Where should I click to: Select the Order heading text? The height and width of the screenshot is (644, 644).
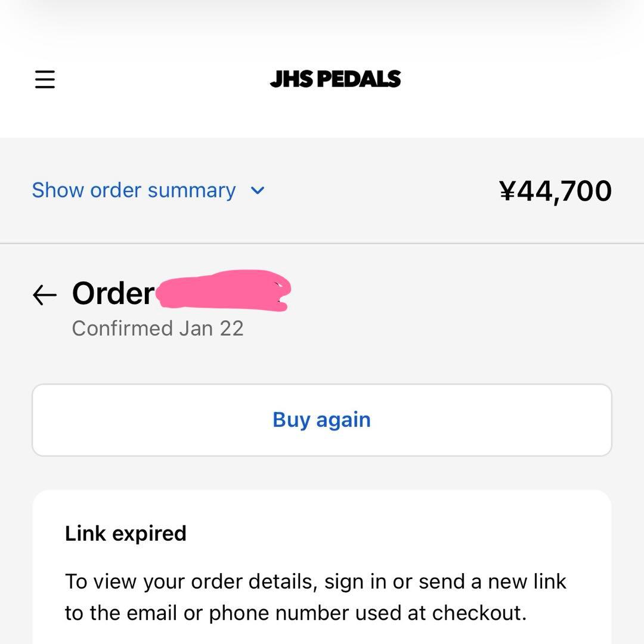[x=113, y=293]
